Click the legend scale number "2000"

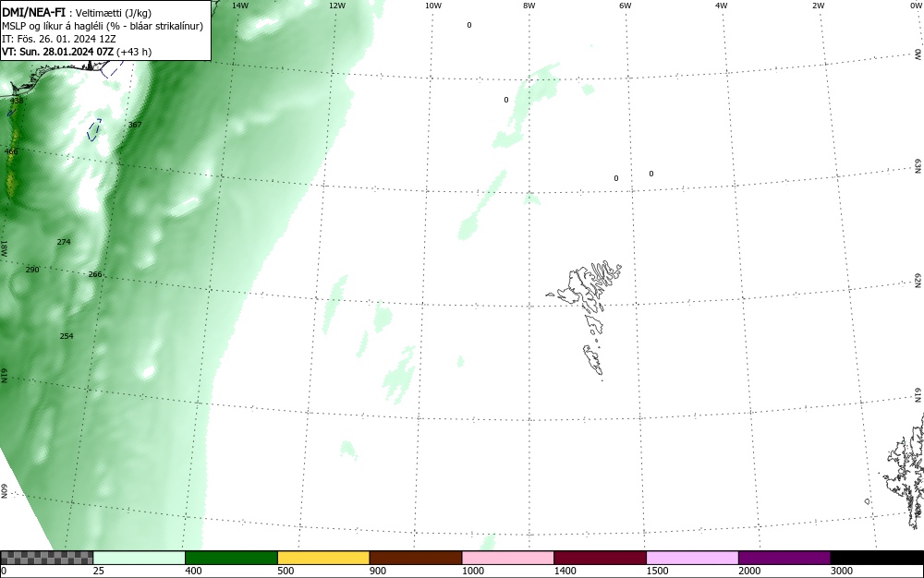coord(749,571)
